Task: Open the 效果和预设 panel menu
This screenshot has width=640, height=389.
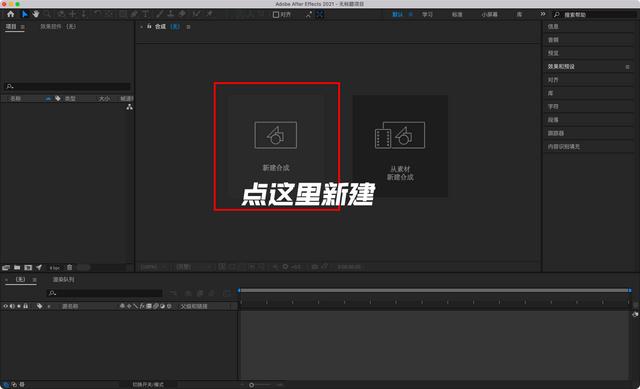Action: click(x=627, y=67)
